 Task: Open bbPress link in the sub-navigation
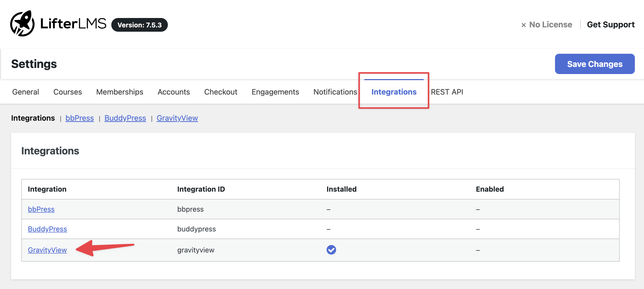coord(80,118)
